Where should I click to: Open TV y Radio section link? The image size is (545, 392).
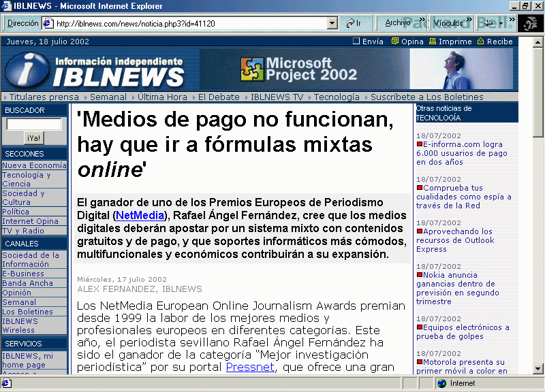point(23,231)
